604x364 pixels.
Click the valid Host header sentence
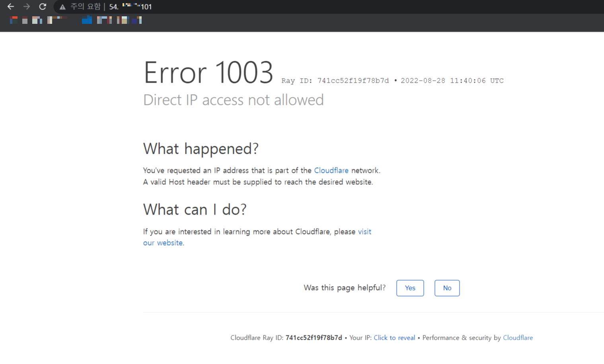click(x=258, y=182)
